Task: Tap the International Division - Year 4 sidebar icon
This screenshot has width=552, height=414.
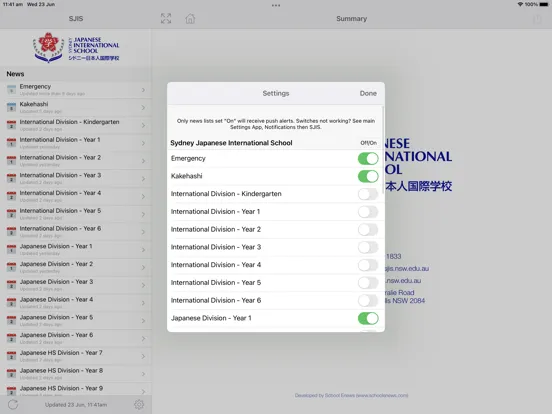Action: point(12,196)
